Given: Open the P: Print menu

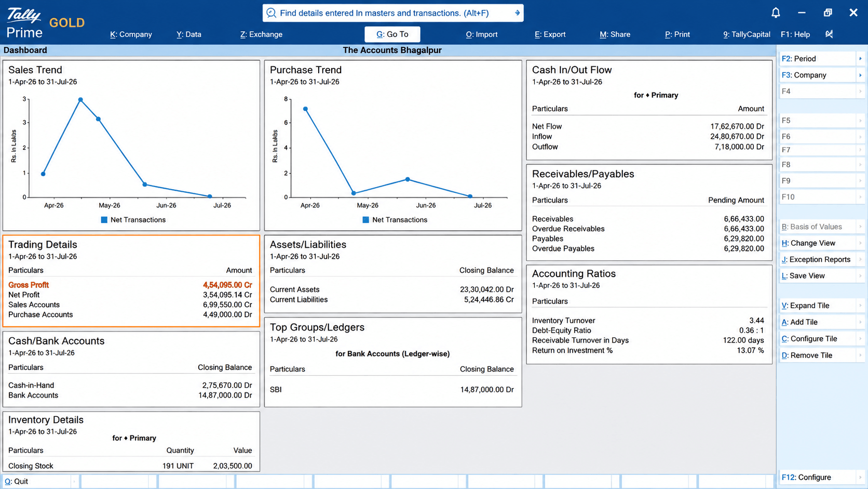Looking at the screenshot, I should click(x=677, y=34).
